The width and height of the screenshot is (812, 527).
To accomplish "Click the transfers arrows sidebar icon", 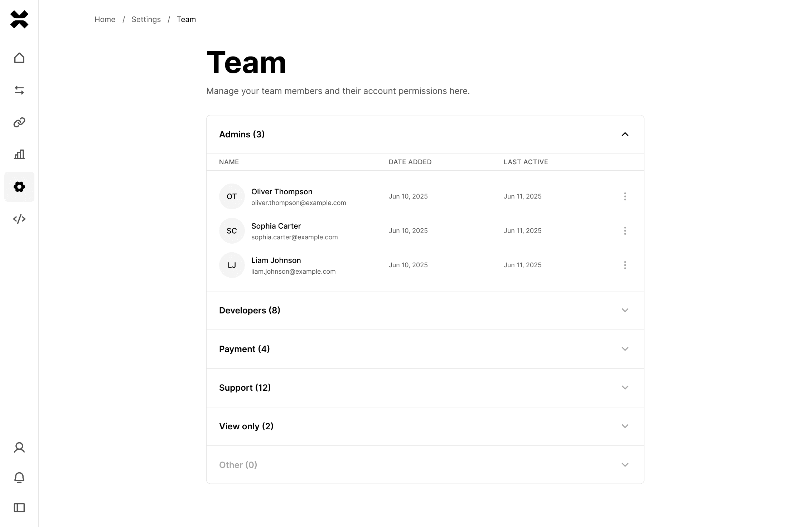I will point(19,90).
